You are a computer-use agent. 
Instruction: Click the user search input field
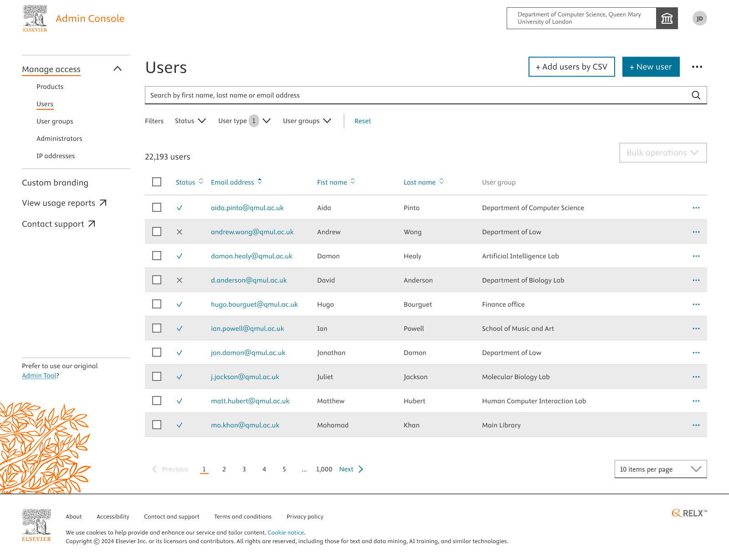(x=426, y=95)
